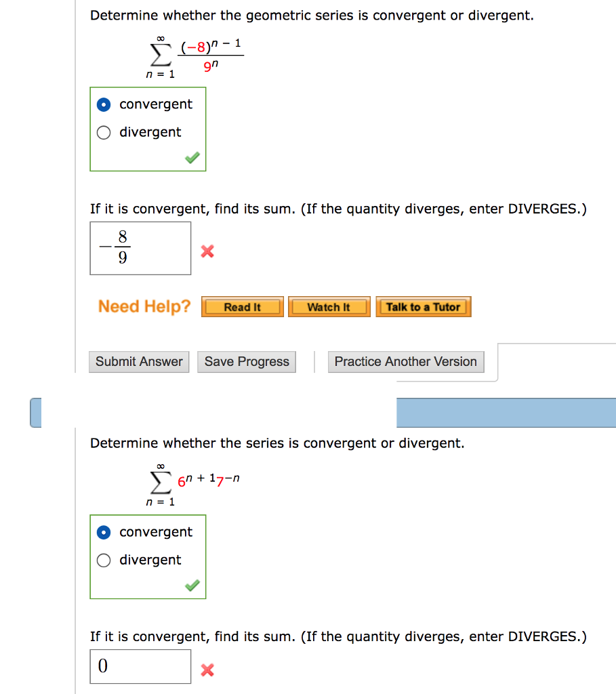
Task: Select divergent for the geometric series question
Action: pos(103,132)
